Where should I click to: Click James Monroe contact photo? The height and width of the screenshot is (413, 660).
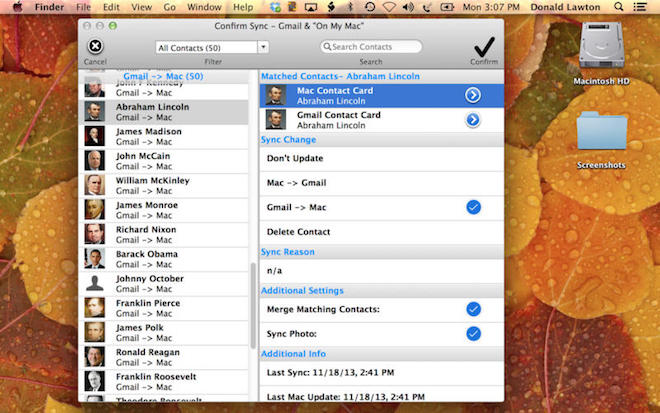pyautogui.click(x=94, y=210)
